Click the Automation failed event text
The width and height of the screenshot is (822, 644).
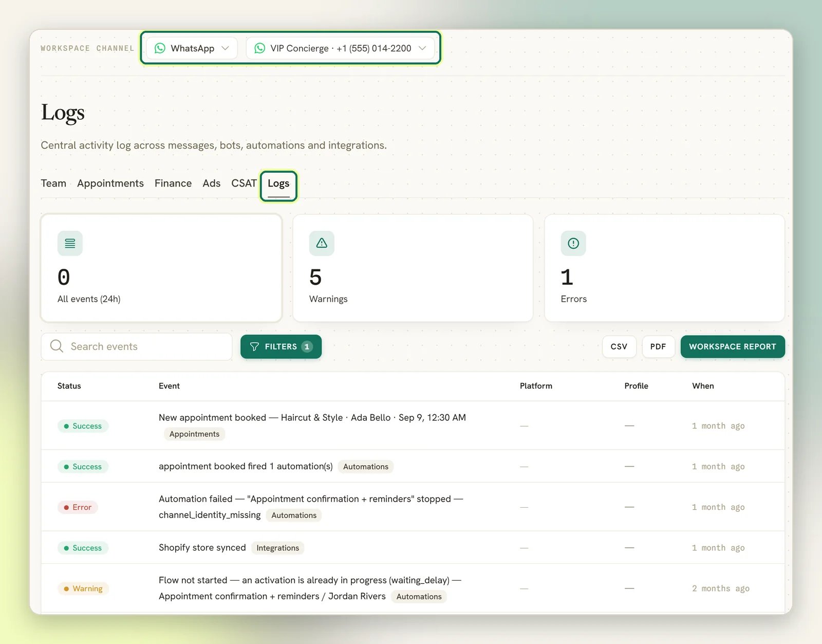click(311, 507)
